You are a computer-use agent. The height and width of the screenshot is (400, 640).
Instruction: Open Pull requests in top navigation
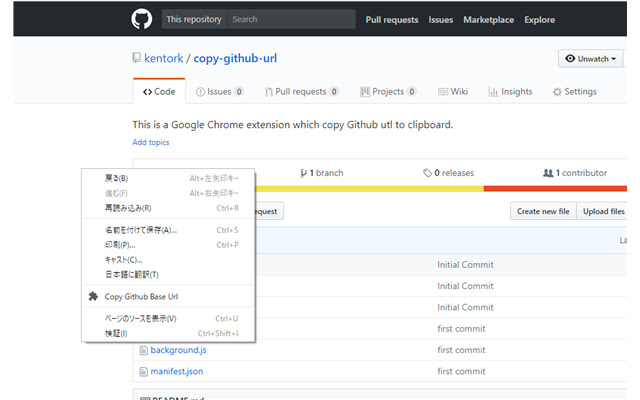[392, 20]
